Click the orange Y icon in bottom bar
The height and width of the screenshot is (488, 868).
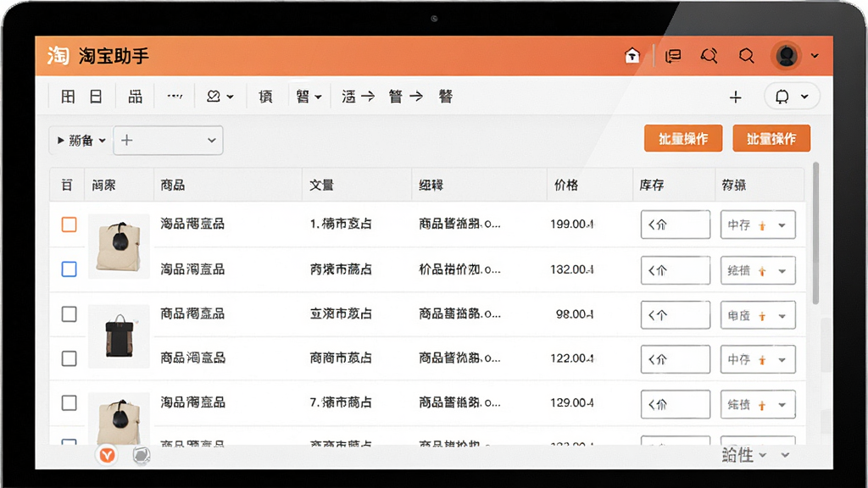(x=107, y=455)
